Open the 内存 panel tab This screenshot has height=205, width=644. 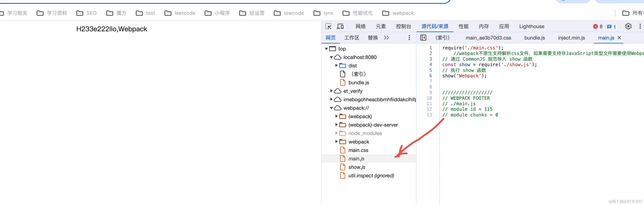point(484,26)
